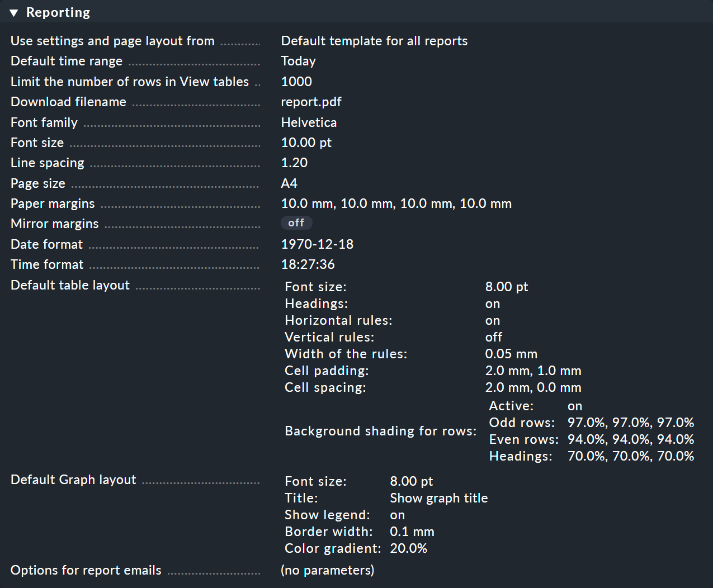Click the Background shading for rows entry
Image resolution: width=713 pixels, height=588 pixels.
[381, 430]
